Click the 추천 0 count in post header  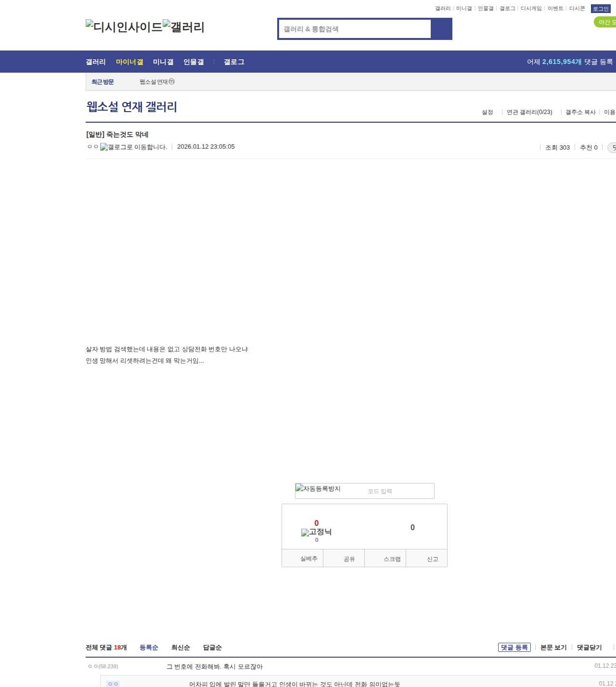click(589, 148)
